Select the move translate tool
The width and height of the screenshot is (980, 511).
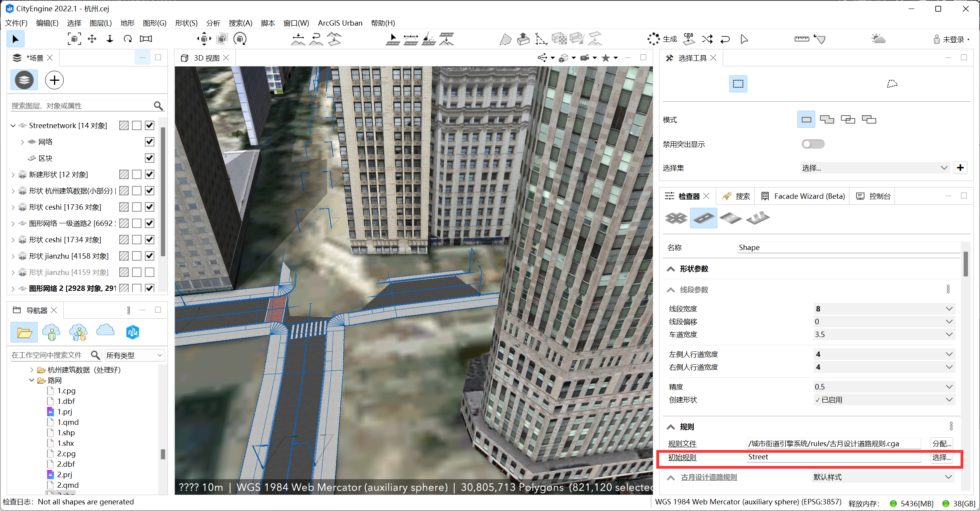click(92, 39)
